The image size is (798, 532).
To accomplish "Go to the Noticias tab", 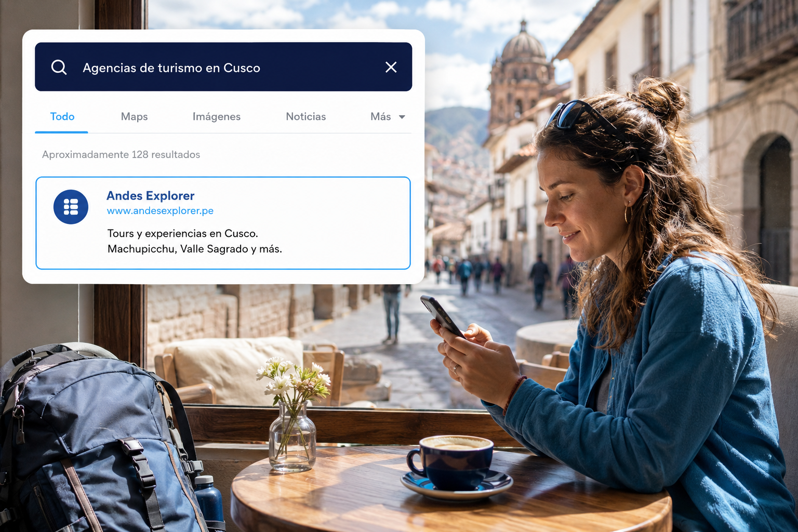I will pyautogui.click(x=306, y=117).
